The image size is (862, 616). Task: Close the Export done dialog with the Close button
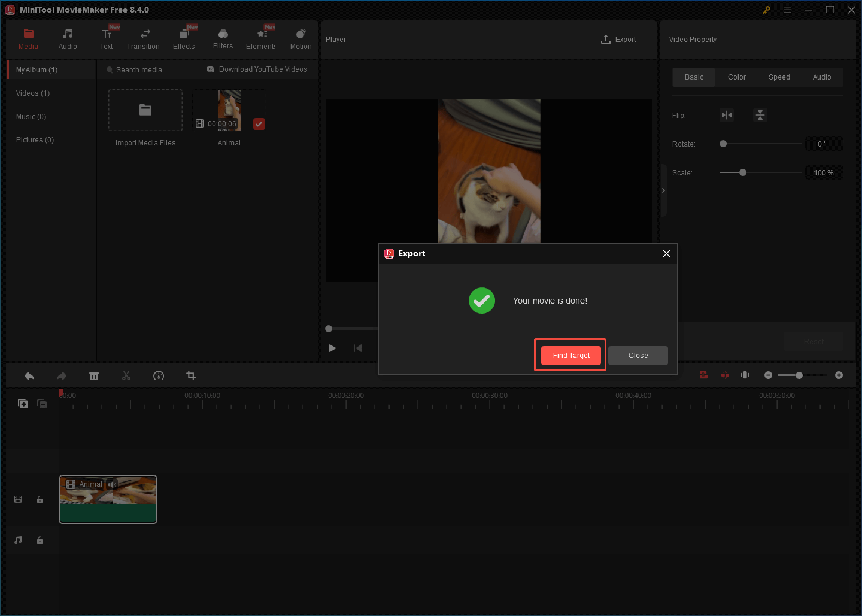[638, 355]
